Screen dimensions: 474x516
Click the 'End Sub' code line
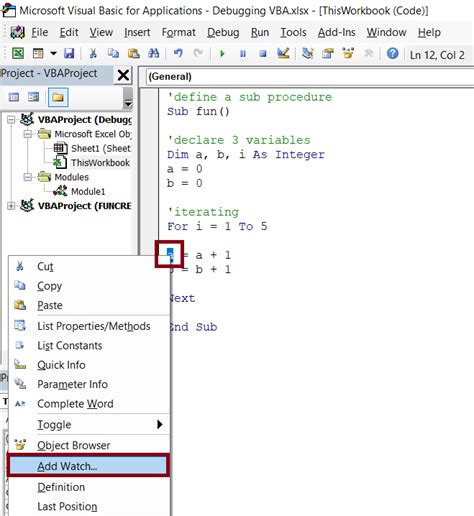point(193,327)
